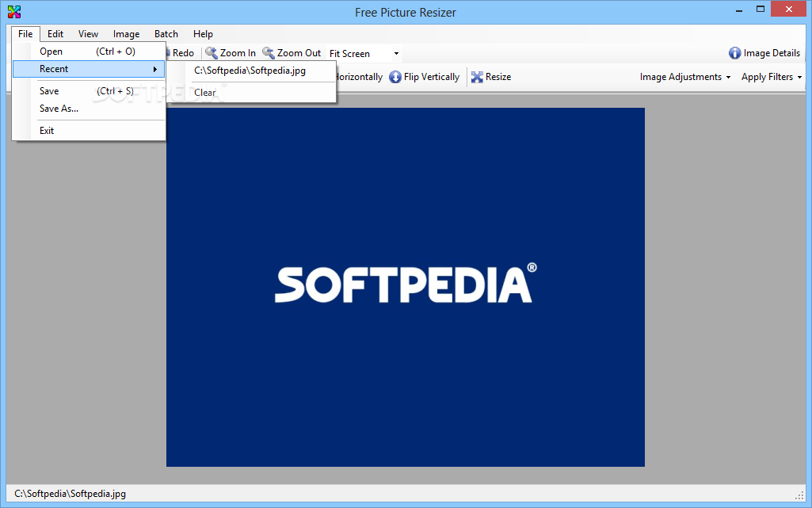
Task: Choose Save As... in the File menu
Action: (89, 109)
